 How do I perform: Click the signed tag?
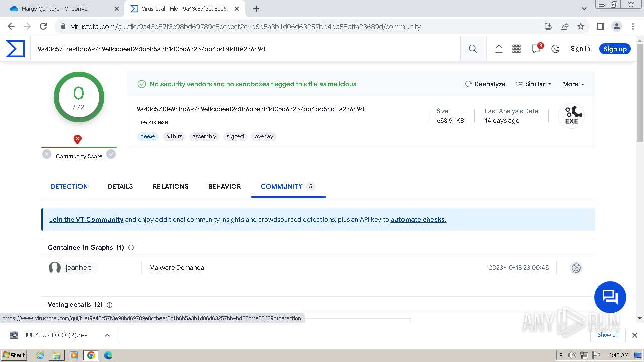click(235, 136)
